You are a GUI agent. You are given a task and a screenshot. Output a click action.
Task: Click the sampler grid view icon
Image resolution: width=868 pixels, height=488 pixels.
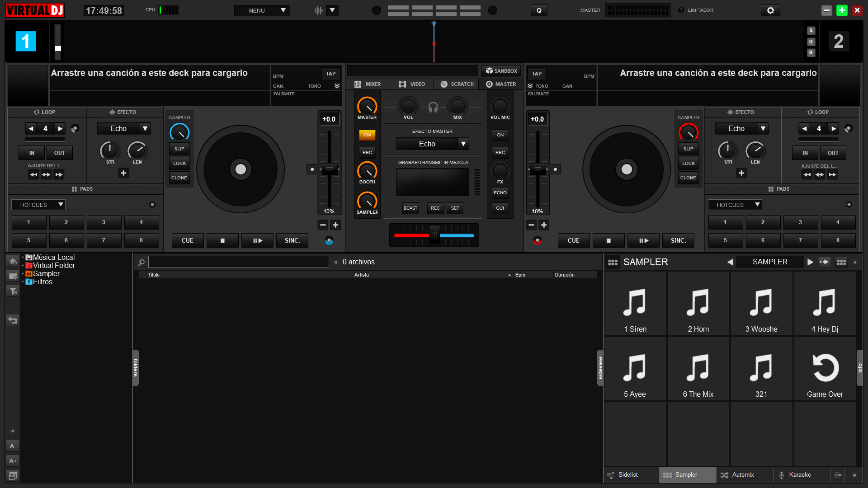[x=841, y=263]
